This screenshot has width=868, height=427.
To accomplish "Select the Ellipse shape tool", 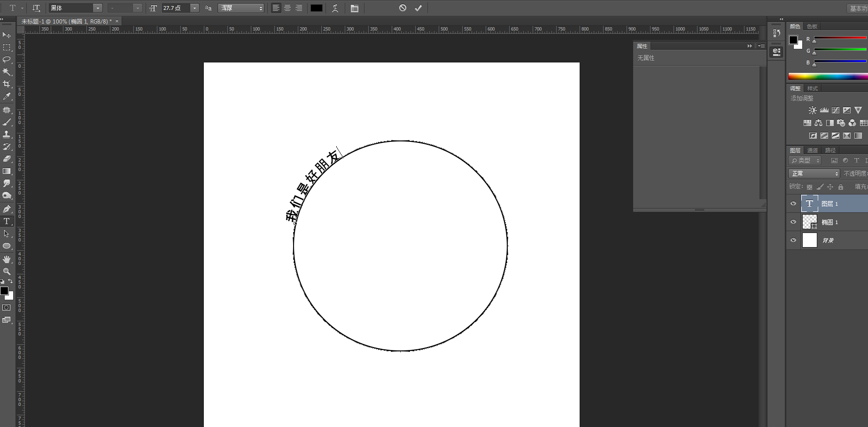I will click(x=7, y=246).
